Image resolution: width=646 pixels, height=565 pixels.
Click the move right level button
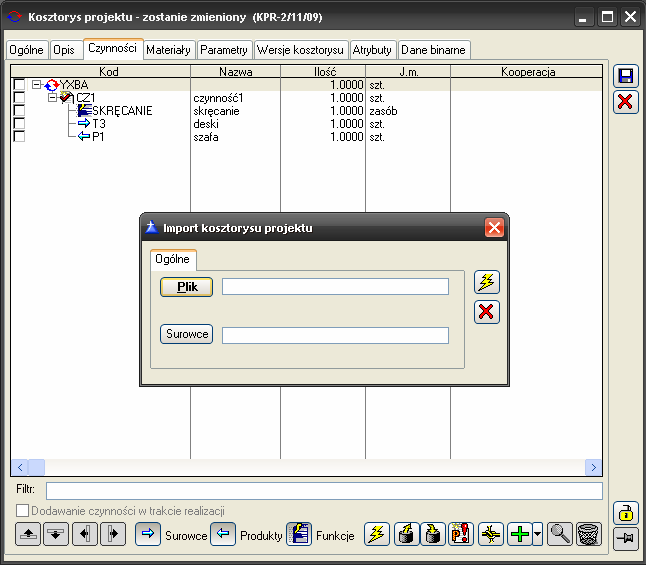(113, 535)
